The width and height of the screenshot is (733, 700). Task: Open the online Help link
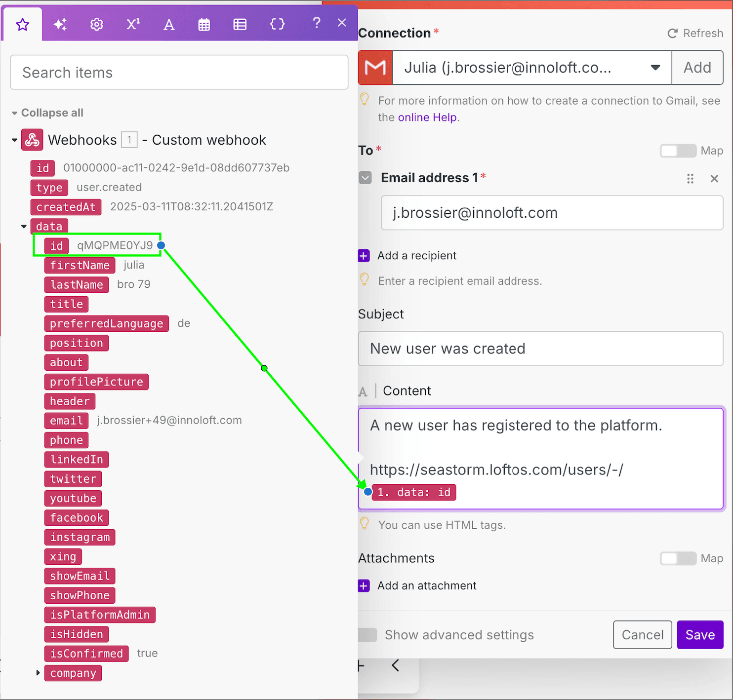coord(427,117)
